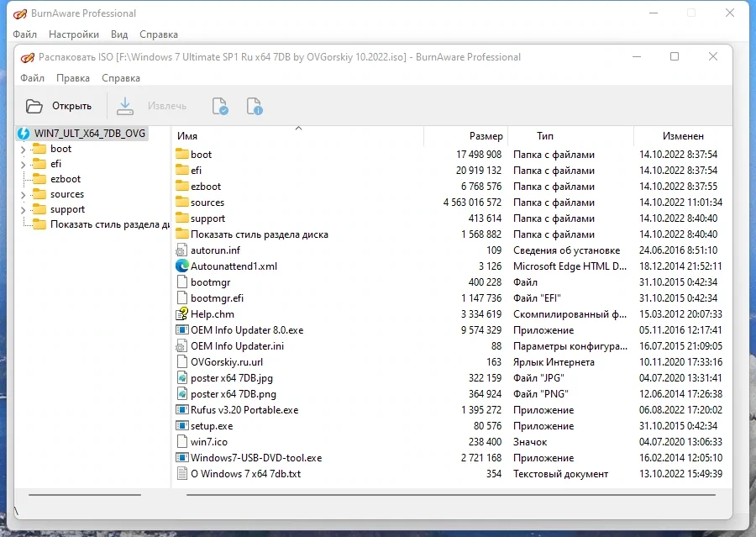The height and width of the screenshot is (537, 756).
Task: Click the document-with-checkmark verify icon in toolbar
Action: [220, 106]
